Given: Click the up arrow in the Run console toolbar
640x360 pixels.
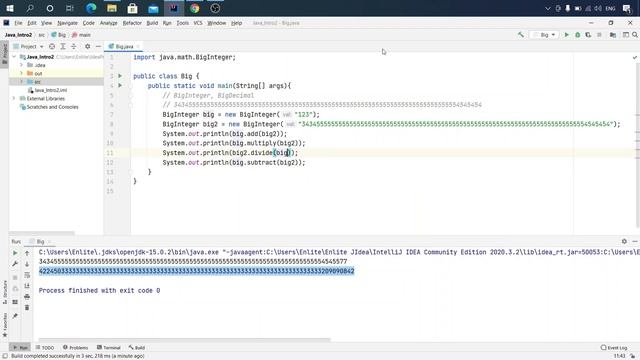Looking at the screenshot, I should 27,253.
